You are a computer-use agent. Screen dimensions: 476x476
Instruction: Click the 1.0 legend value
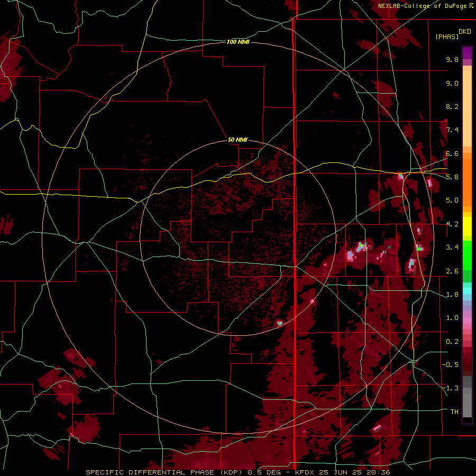tap(452, 318)
